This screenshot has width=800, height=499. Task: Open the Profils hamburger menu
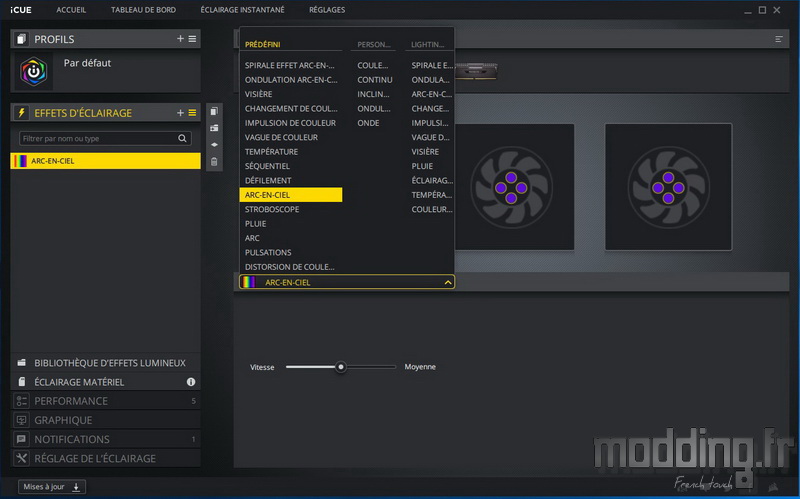tap(192, 39)
